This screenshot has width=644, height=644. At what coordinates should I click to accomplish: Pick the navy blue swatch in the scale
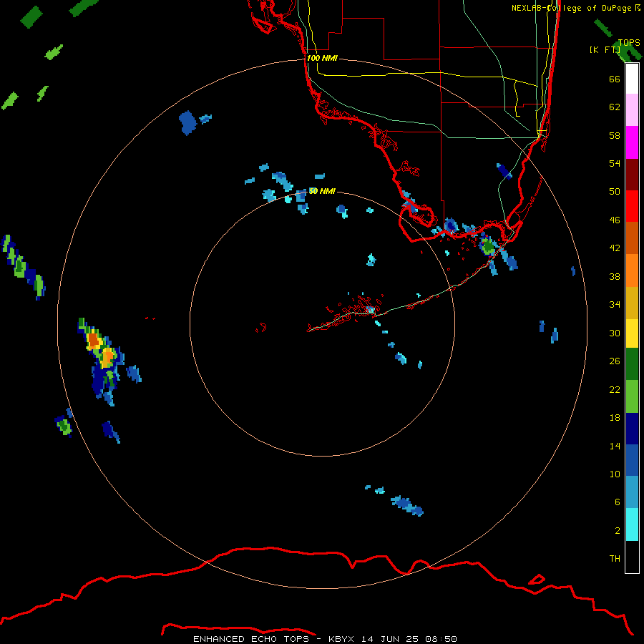[x=632, y=429]
